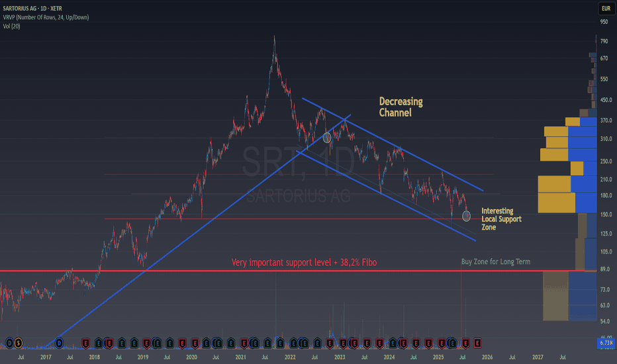Viewport: 617px width, 364px height.
Task: Click the first red E earnings marker before 2018
Action: pyautogui.click(x=85, y=343)
